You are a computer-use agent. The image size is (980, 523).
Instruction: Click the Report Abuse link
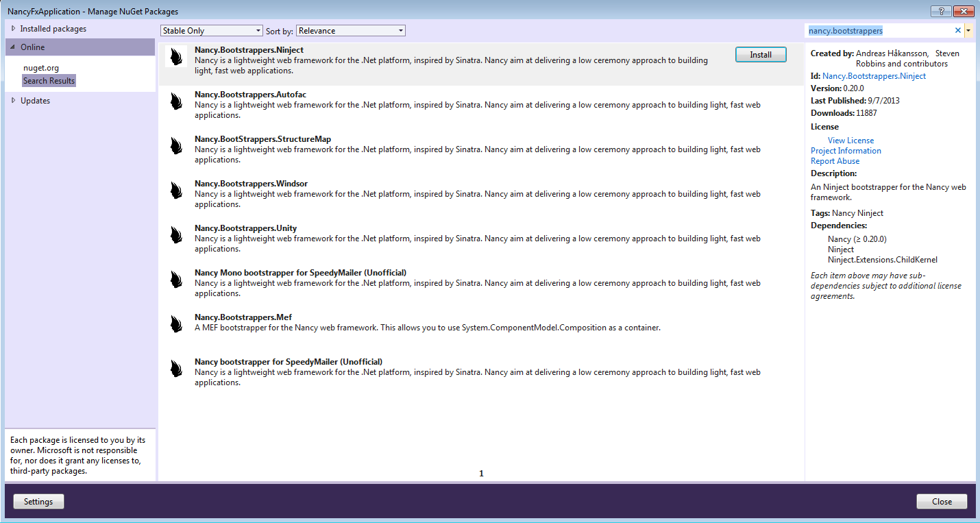[835, 161]
